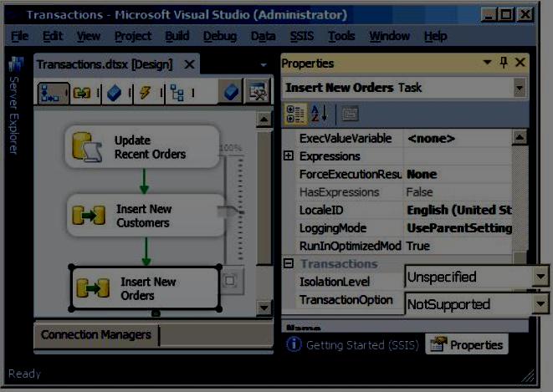Open the Insert New Orders Task object dropdown
The image size is (553, 392).
(520, 88)
